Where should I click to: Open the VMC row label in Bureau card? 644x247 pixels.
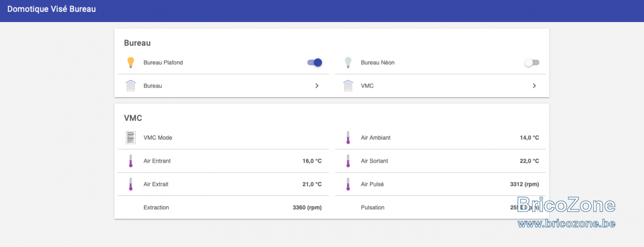367,85
